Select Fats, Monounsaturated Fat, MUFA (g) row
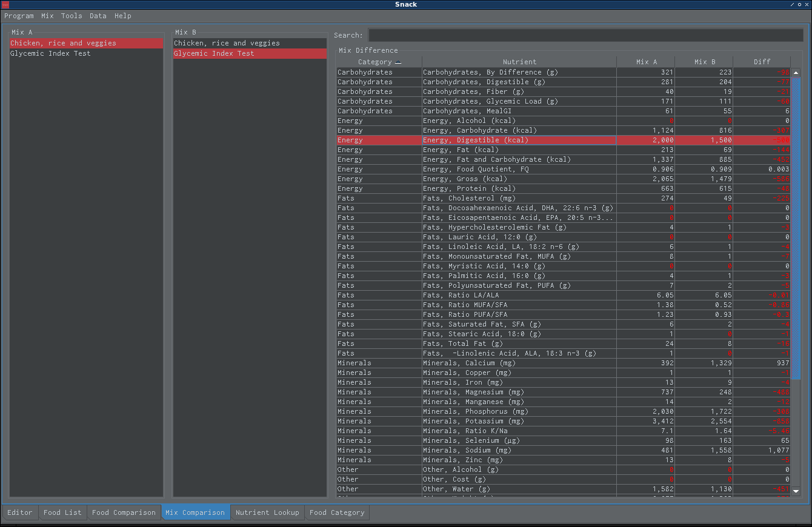This screenshot has width=812, height=527. coord(563,256)
